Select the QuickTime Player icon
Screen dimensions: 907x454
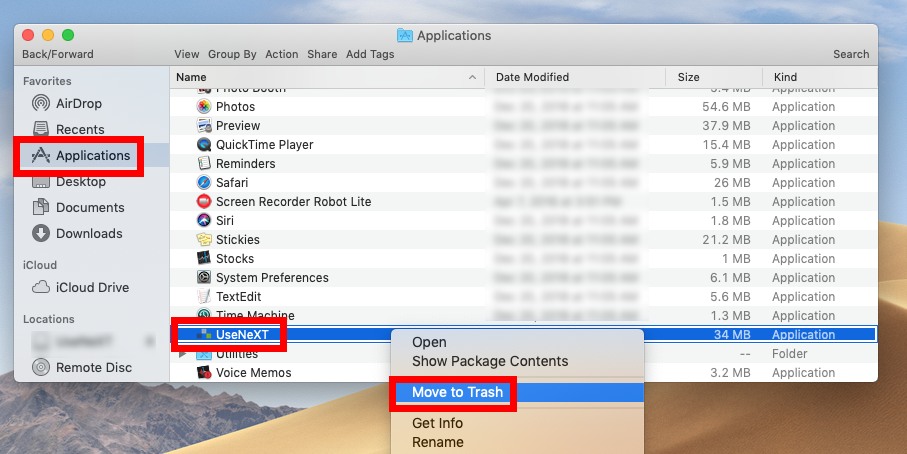[204, 145]
